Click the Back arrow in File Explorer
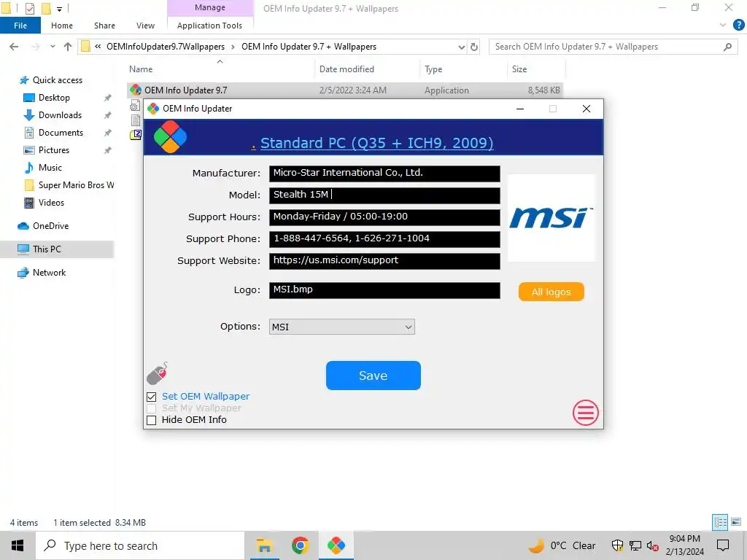The height and width of the screenshot is (560, 747). click(x=14, y=47)
